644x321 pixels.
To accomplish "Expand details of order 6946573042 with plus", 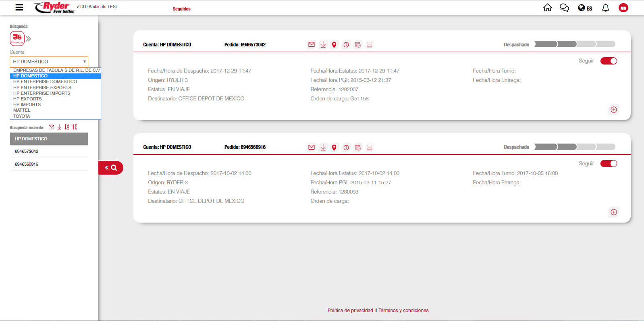I will pos(613,110).
